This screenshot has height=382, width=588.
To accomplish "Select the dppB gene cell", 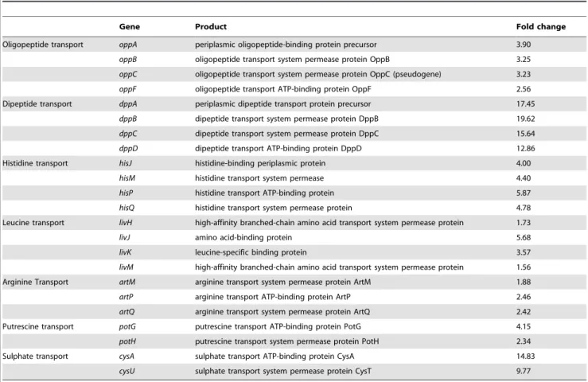I will [x=128, y=119].
